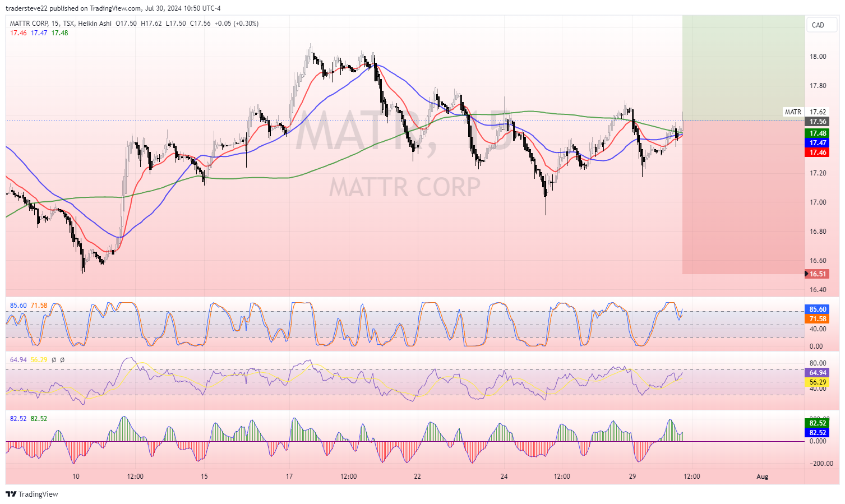The image size is (845, 504).
Task: Click the green 82.52 oscillator axis tag
Action: pyautogui.click(x=818, y=423)
